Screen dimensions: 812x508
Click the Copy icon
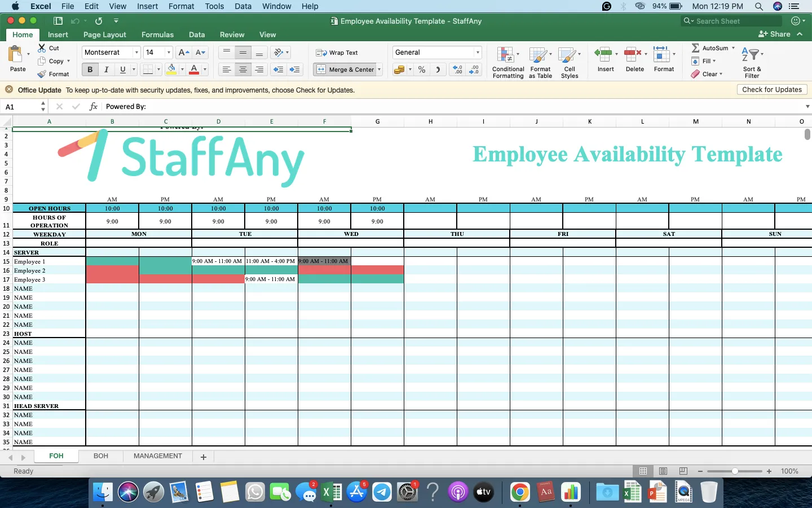coord(42,61)
